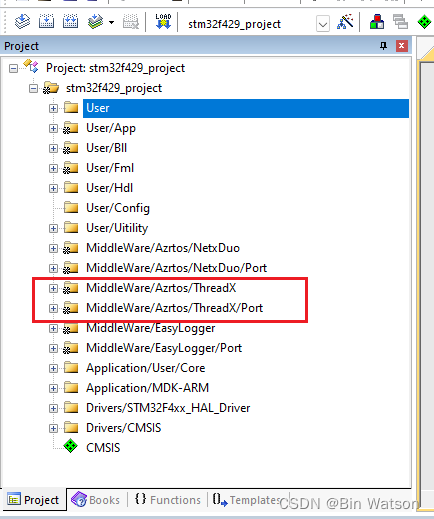Select the highlighted User group label

click(x=98, y=108)
